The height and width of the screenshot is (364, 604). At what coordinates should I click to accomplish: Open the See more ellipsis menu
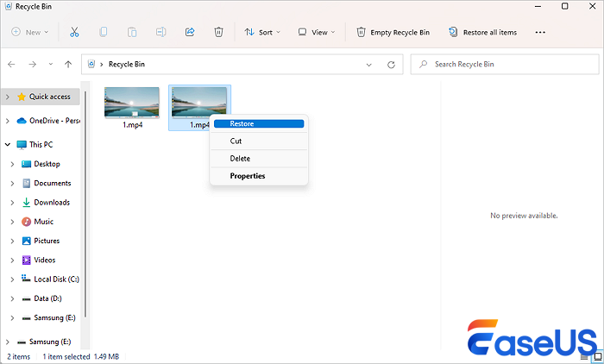point(540,32)
